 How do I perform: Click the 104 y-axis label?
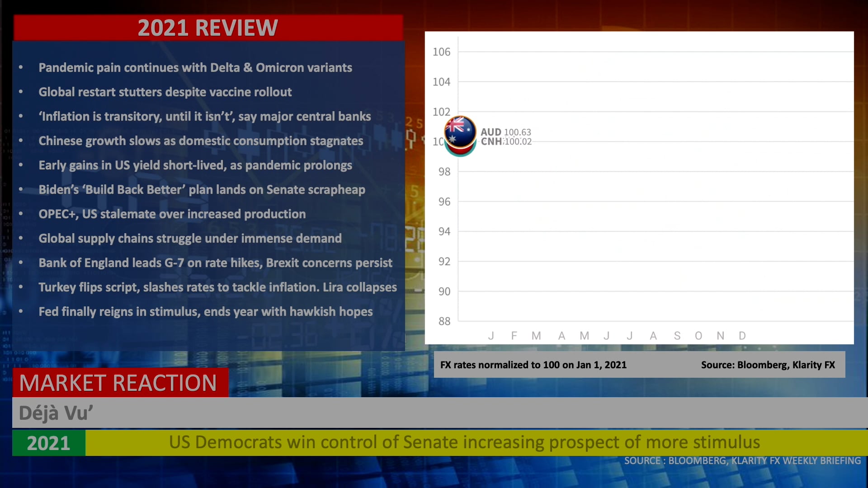[441, 82]
